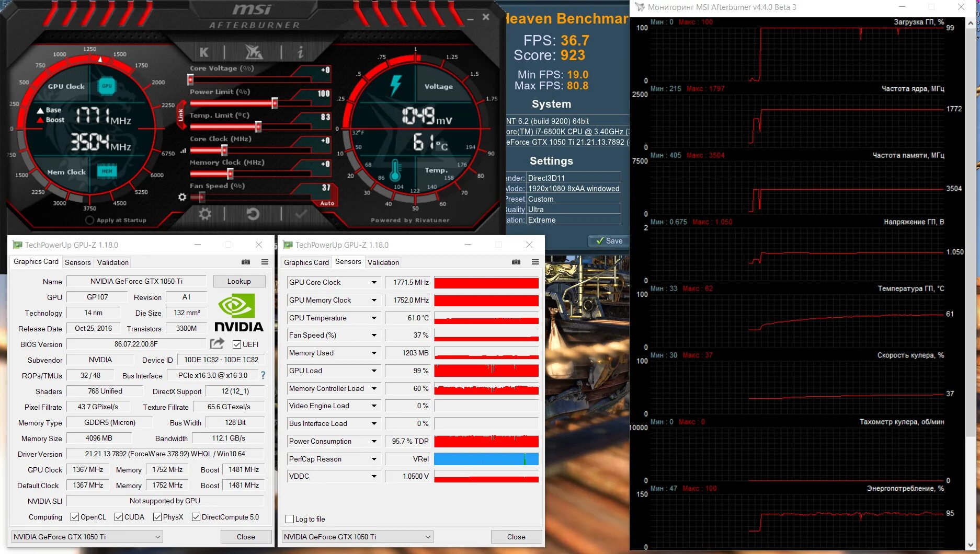Viewport: 980px width, 554px height.
Task: Click the Core Voltage slider handle
Action: 190,79
